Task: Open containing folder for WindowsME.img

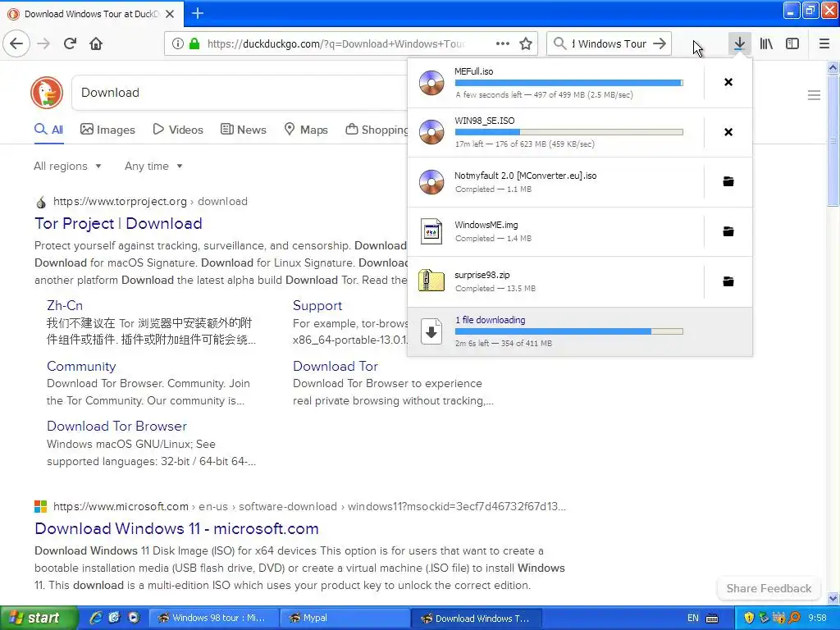Action: (x=728, y=231)
